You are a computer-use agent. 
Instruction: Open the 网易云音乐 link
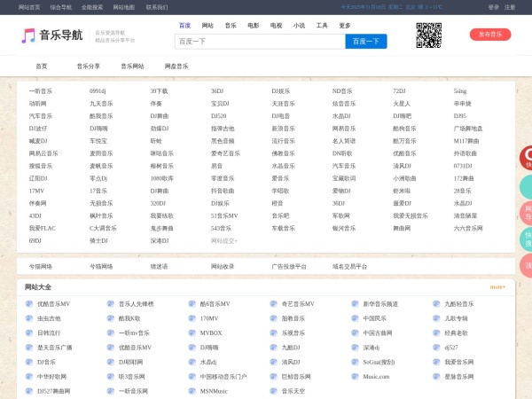coord(43,153)
